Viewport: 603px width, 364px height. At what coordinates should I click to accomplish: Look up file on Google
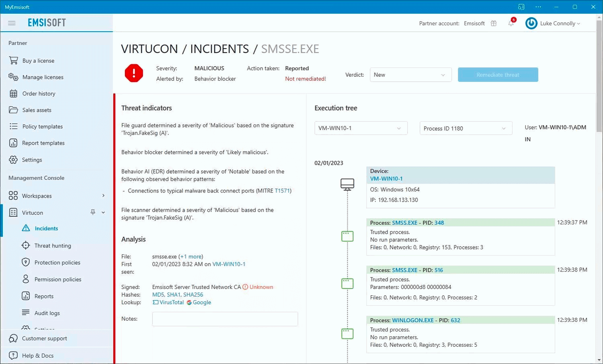coord(199,302)
